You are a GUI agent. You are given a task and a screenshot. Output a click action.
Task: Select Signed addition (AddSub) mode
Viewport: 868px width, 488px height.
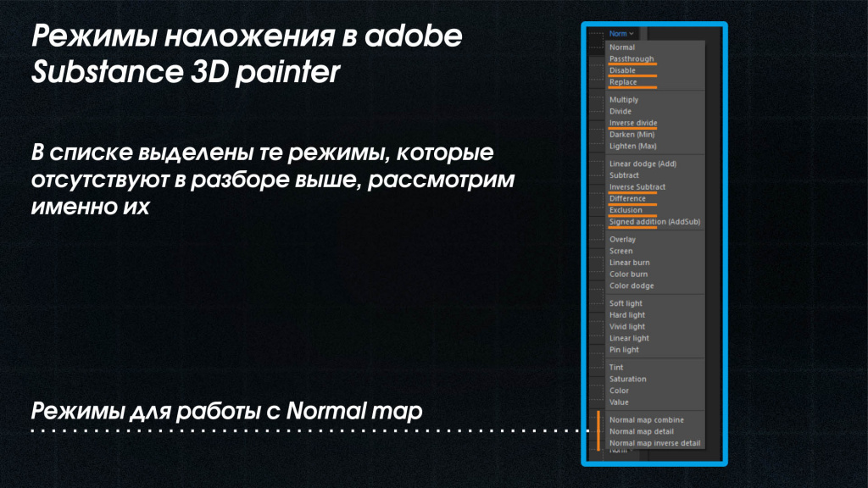655,222
